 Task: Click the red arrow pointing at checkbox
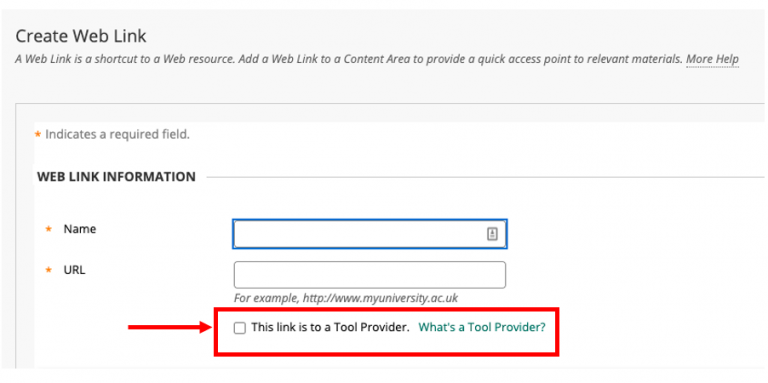pos(169,327)
